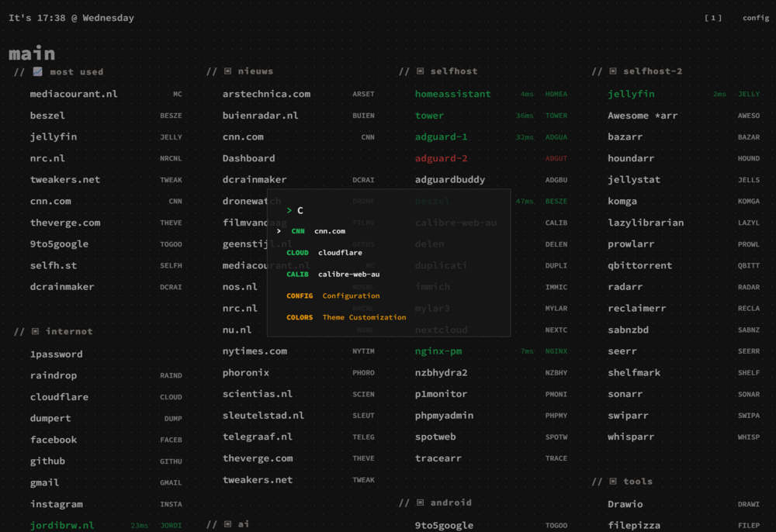Open bazarr service
This screenshot has width=776, height=532.
(625, 136)
